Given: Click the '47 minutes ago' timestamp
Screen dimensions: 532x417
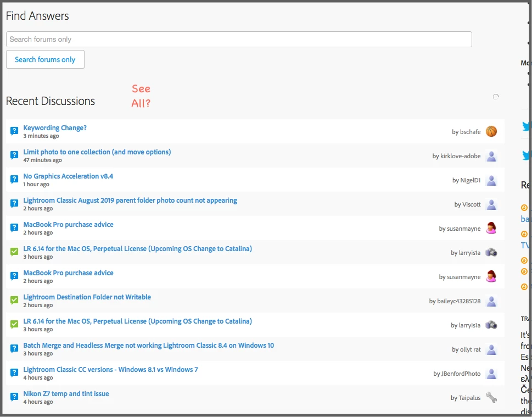Looking at the screenshot, I should [x=42, y=160].
